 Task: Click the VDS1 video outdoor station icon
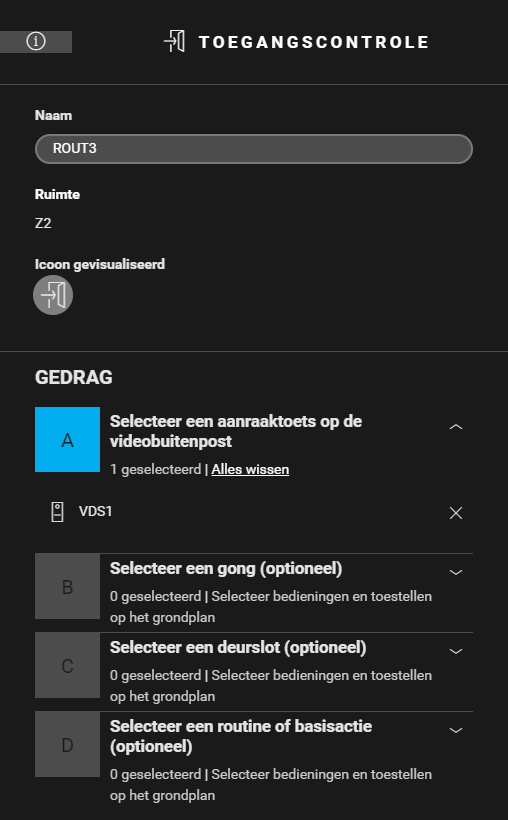[58, 512]
